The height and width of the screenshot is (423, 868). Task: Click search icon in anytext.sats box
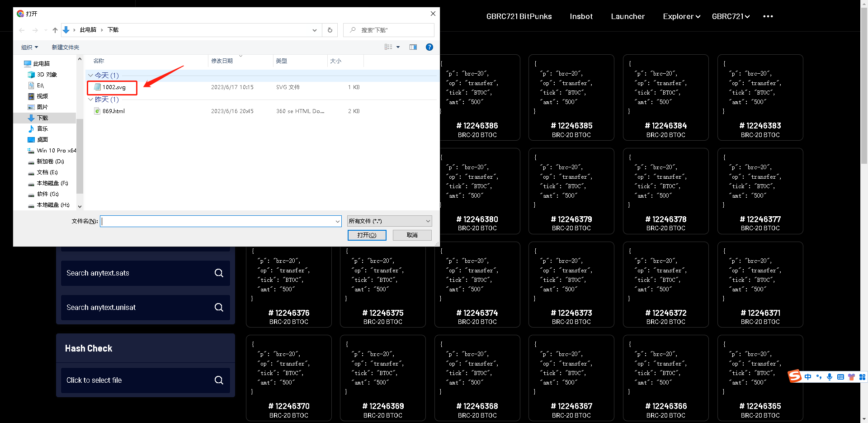[x=219, y=273]
